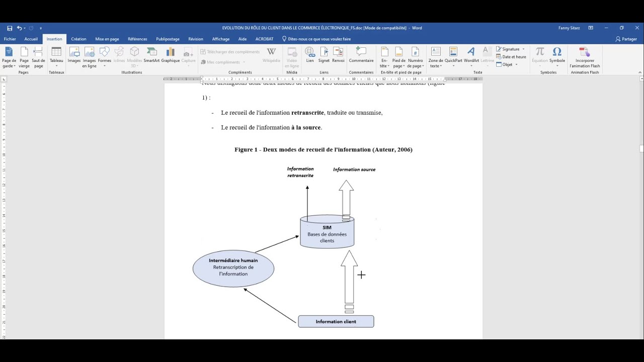Open the Pied de page footer menu

pos(398,57)
